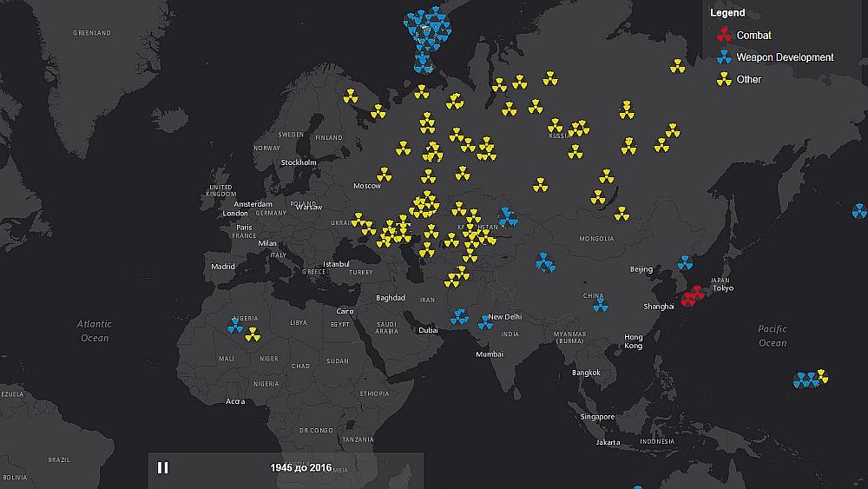Select the yellow marker in top-right corner
Screen dimensions: 868x489
[677, 65]
